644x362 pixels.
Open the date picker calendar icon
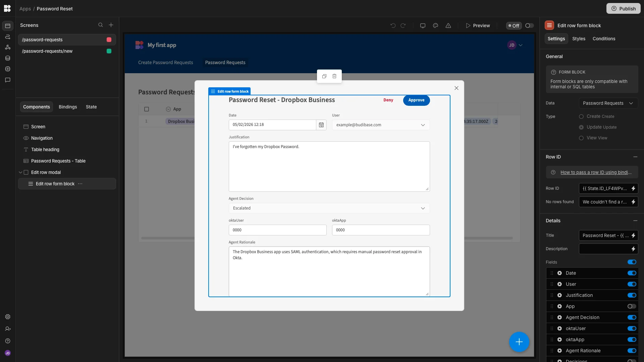321,125
